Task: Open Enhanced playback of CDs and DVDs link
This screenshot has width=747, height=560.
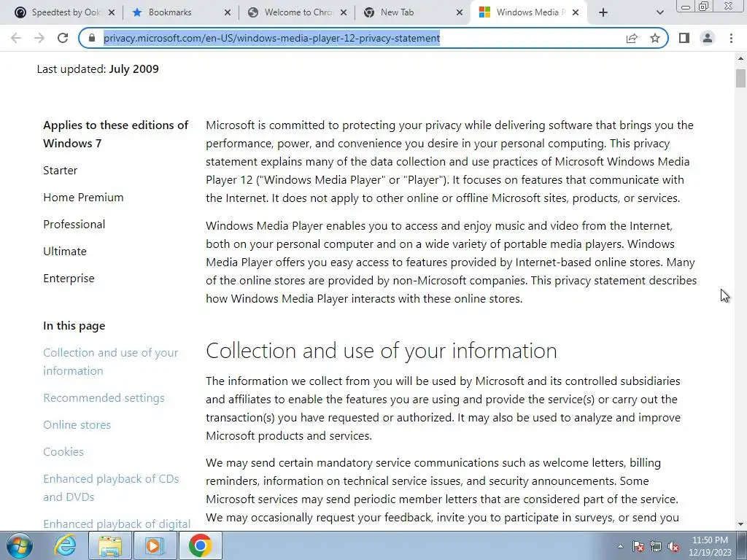Action: pos(111,488)
